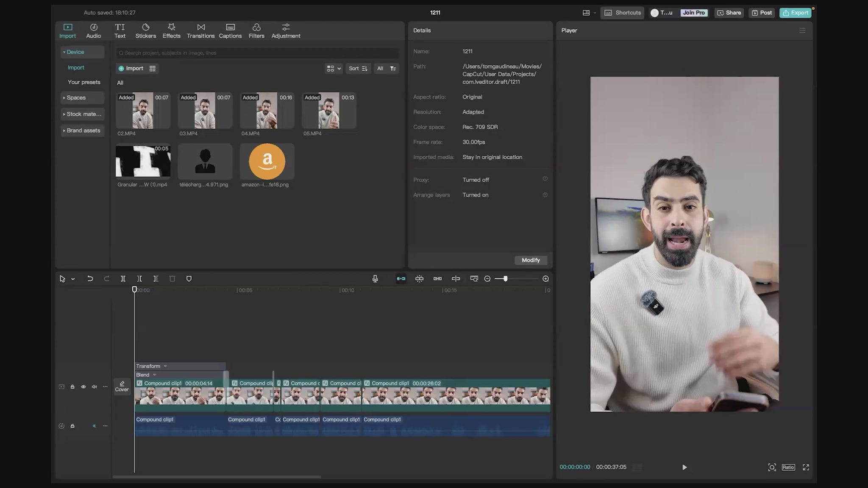Open the Blend dropdown on clip
The width and height of the screenshot is (868, 488).
pyautogui.click(x=154, y=375)
